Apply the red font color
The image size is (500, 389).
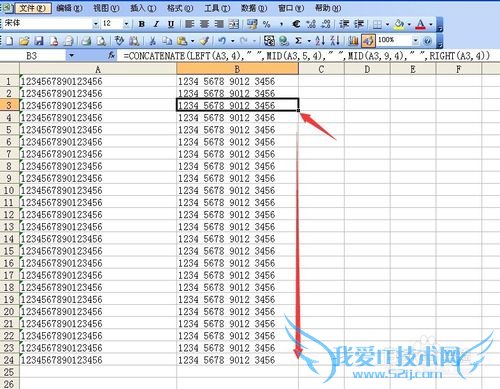[421, 24]
